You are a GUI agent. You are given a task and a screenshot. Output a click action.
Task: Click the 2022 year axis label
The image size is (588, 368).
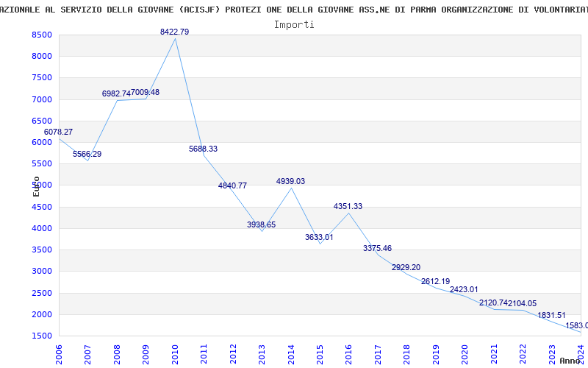[523, 355]
